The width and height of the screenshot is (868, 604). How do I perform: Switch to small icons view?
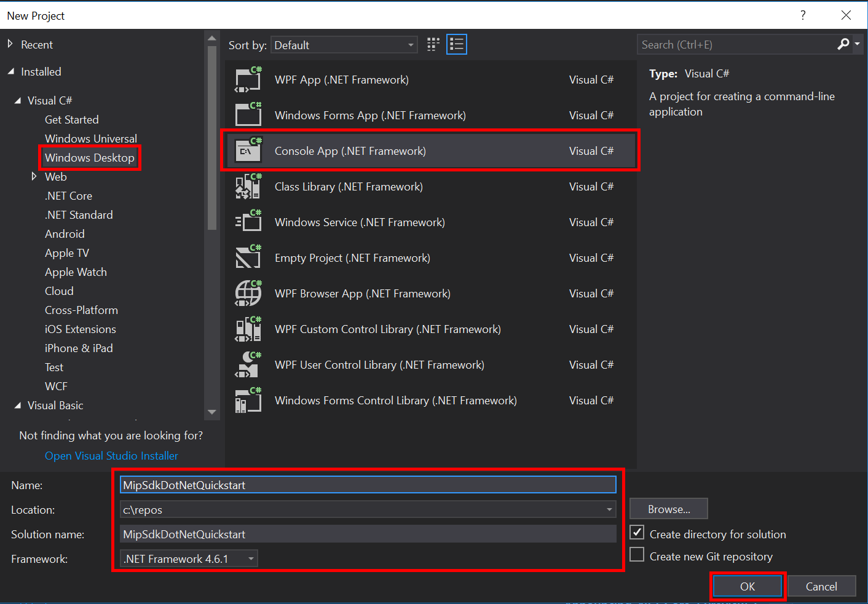(x=433, y=44)
